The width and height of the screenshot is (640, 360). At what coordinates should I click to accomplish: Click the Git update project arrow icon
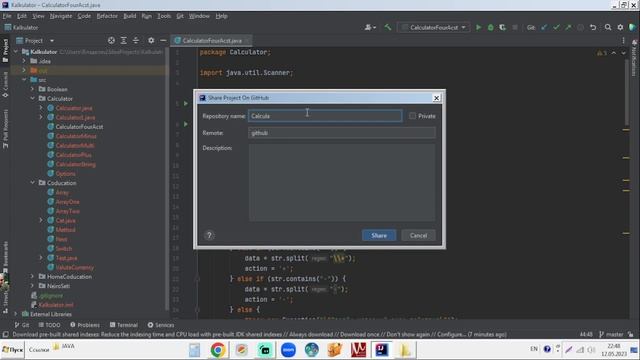pos(544,27)
